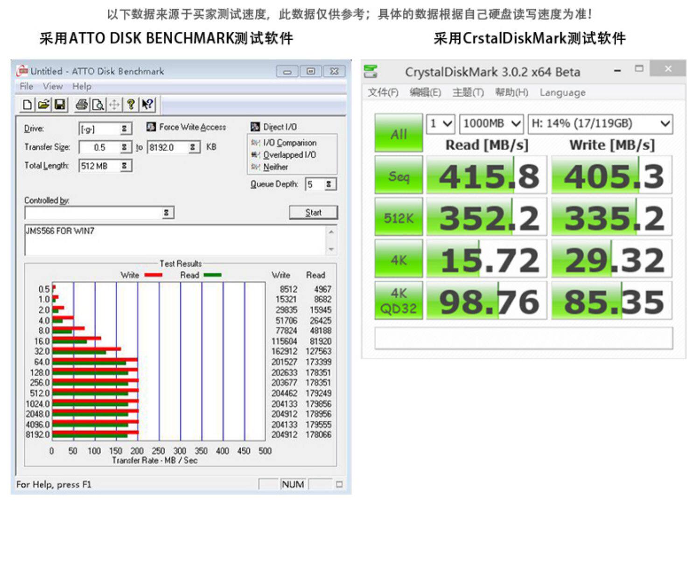Open the ATTO View menu

click(x=53, y=86)
